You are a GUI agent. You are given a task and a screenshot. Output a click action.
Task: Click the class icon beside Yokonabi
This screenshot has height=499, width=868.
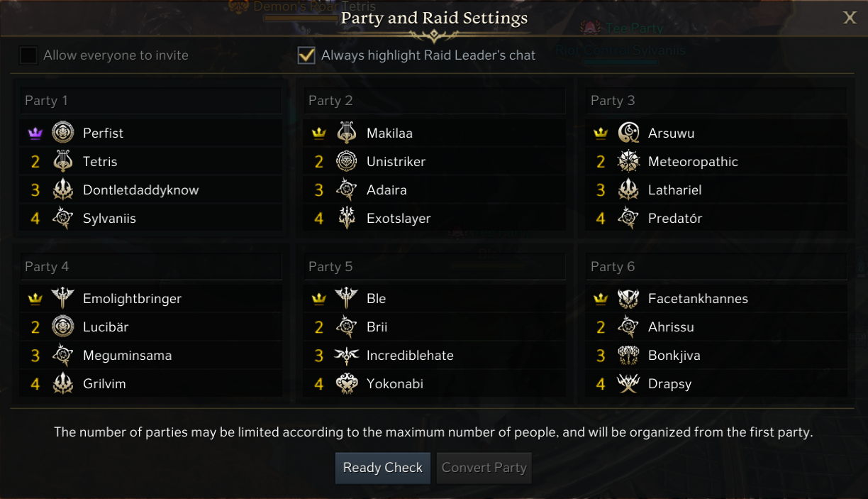[x=346, y=383]
